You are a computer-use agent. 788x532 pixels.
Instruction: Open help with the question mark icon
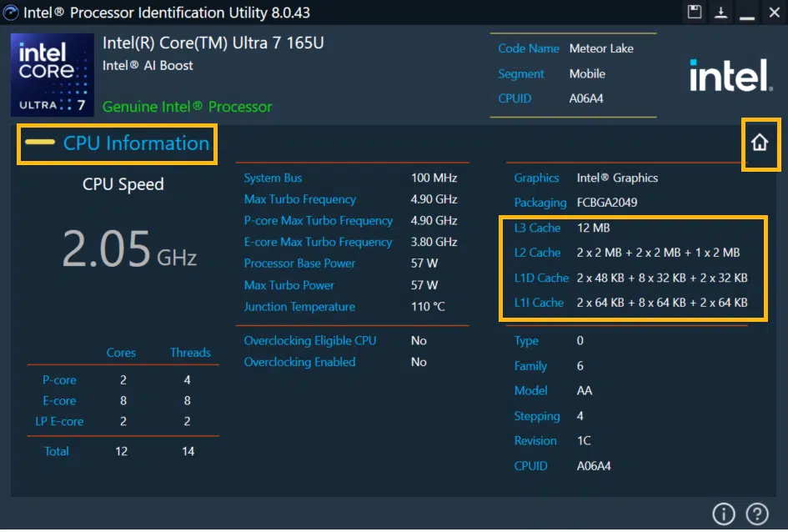756,513
